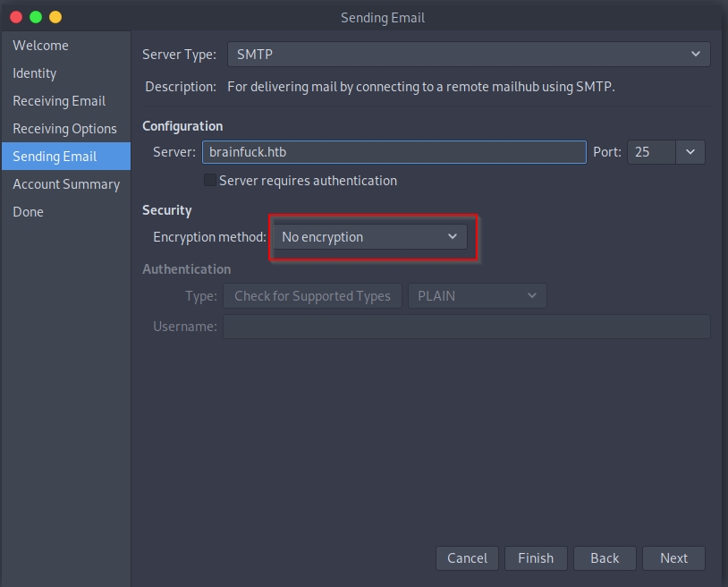
Task: Select the Sending Email sidebar item
Action: click(x=55, y=157)
